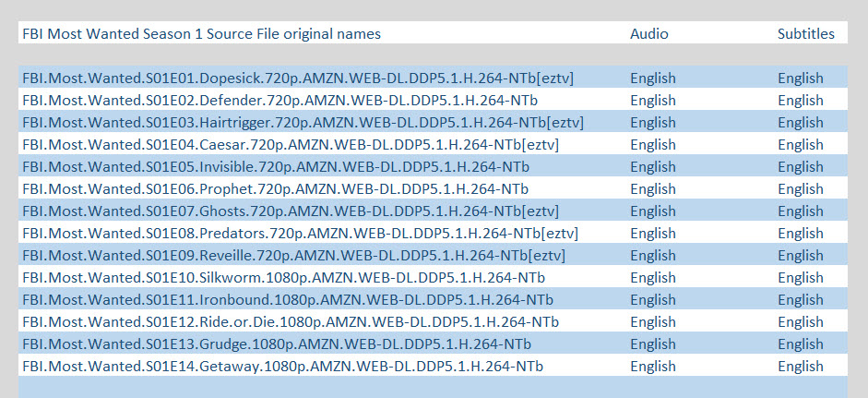The height and width of the screenshot is (398, 868).
Task: Click Audio 'English' in the Ride.or.Die row
Action: click(653, 322)
